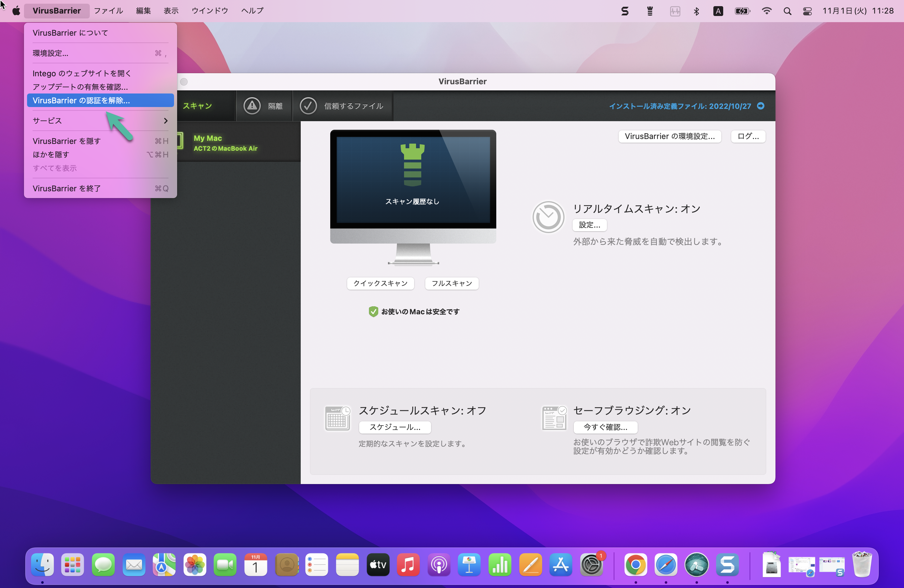This screenshot has width=904, height=588.
Task: Click the schedule scan calendar icon
Action: coord(337,418)
